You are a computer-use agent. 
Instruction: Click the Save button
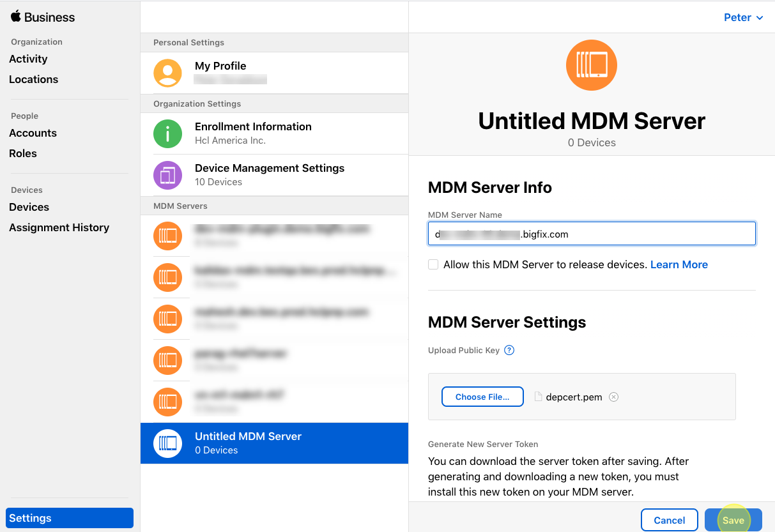click(733, 520)
